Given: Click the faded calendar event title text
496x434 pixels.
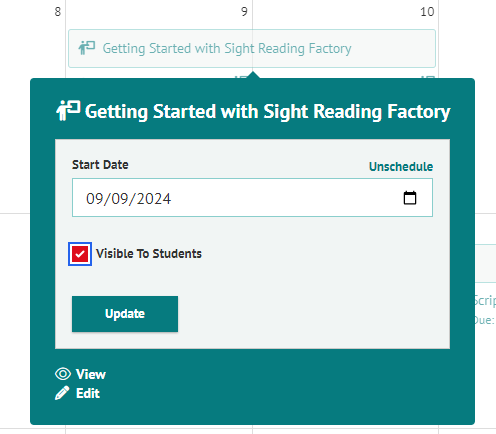Looking at the screenshot, I should click(x=227, y=49).
